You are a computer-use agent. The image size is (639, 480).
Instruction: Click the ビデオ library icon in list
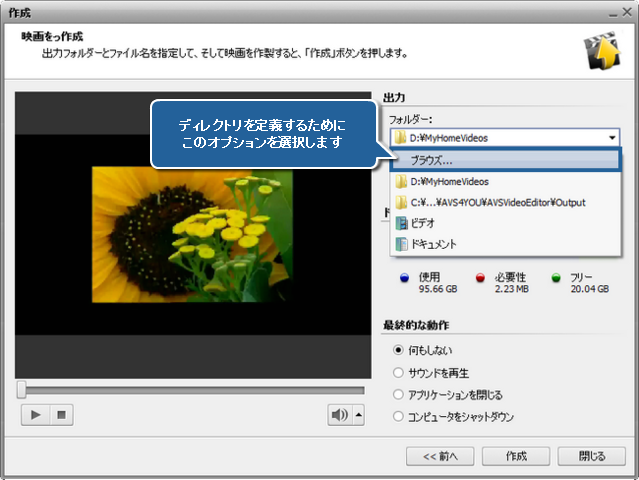[401, 223]
